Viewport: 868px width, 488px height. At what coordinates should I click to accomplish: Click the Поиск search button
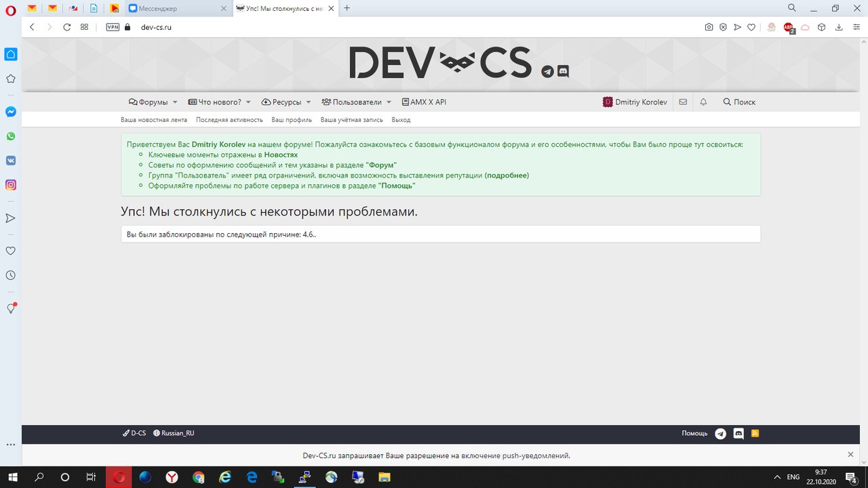[x=739, y=102]
